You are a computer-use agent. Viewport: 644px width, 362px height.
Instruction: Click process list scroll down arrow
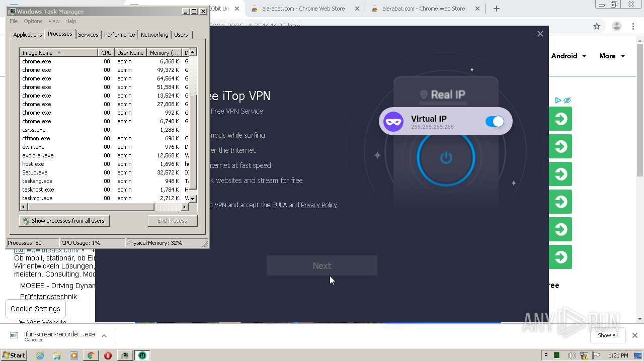(192, 199)
